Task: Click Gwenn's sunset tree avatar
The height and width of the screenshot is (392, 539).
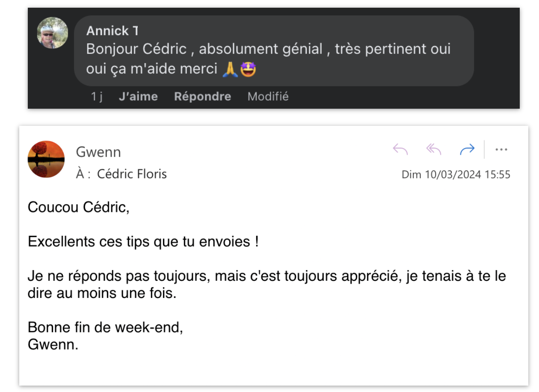Action: pyautogui.click(x=46, y=159)
